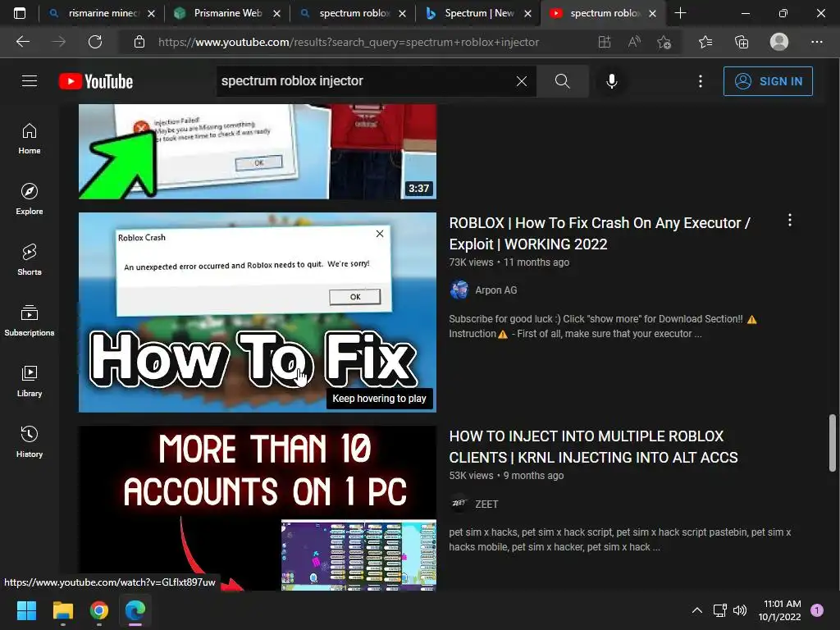The height and width of the screenshot is (630, 840).
Task: Click the YouTube logo
Action: click(96, 81)
